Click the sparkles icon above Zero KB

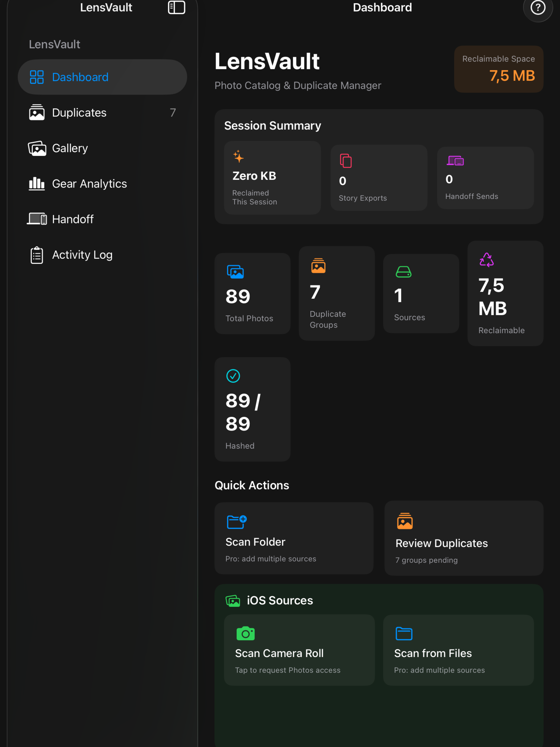[x=238, y=156]
